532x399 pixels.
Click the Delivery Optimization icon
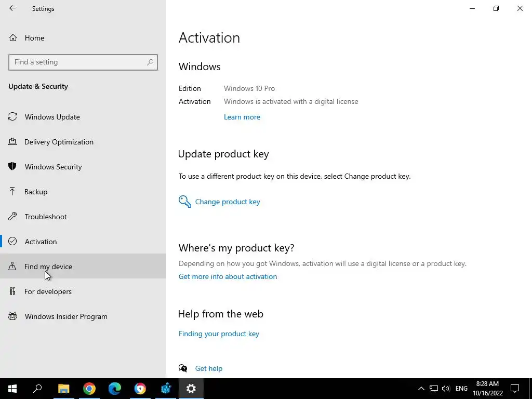pos(12,141)
